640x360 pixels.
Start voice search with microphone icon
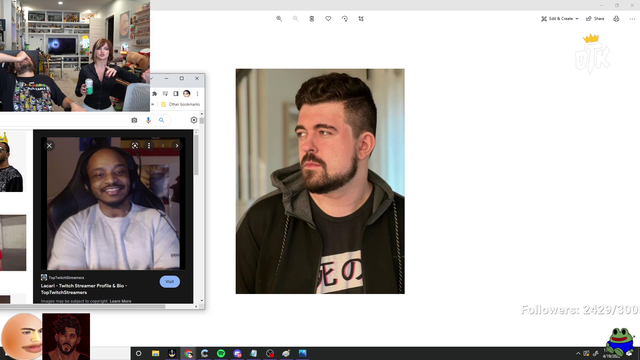pyautogui.click(x=148, y=120)
